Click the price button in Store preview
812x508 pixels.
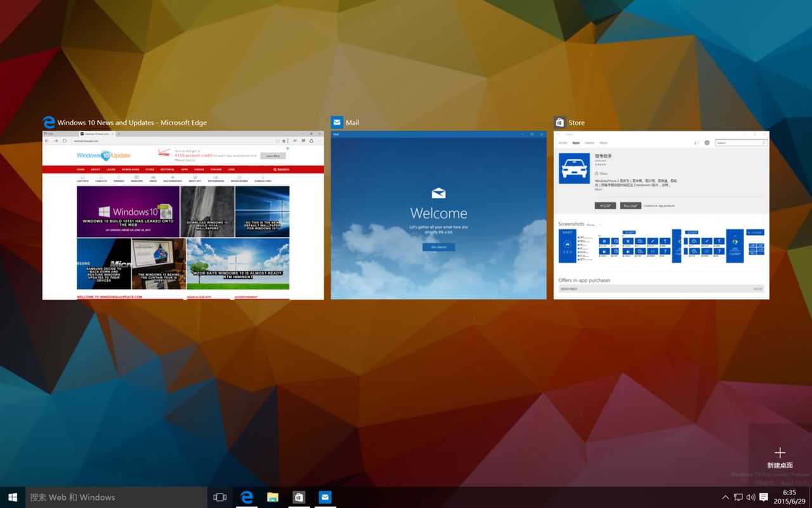[x=605, y=206]
